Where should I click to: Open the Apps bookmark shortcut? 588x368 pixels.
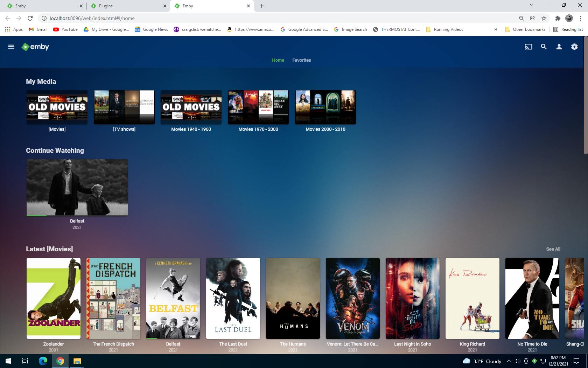point(14,29)
